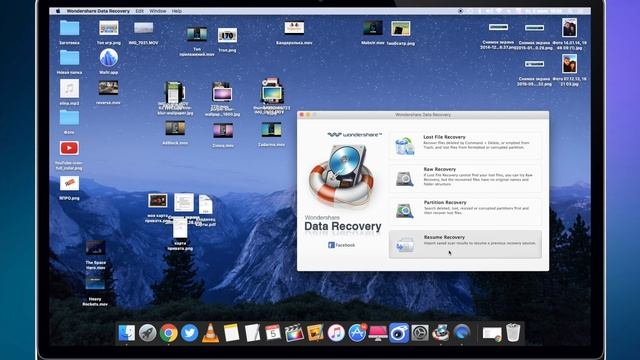Click the Resume Recovery folder icon
Viewport: 640px width, 360px height.
tap(404, 245)
